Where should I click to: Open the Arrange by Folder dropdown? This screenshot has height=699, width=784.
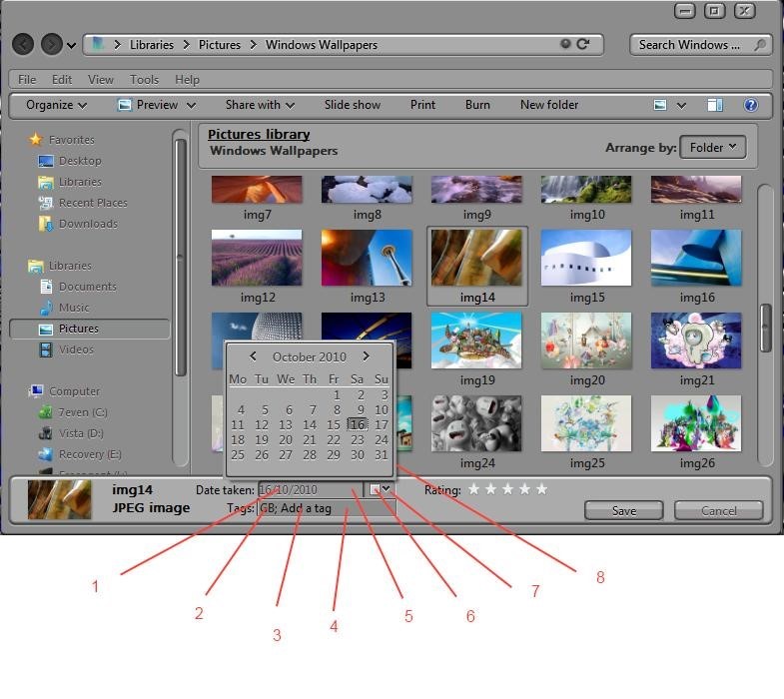(712, 147)
